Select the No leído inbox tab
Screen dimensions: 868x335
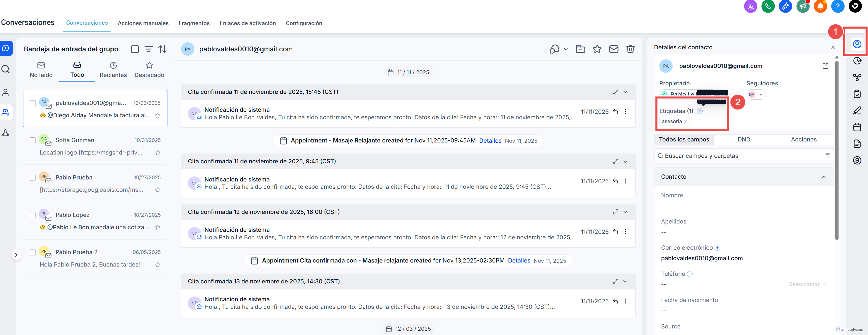[x=41, y=70]
